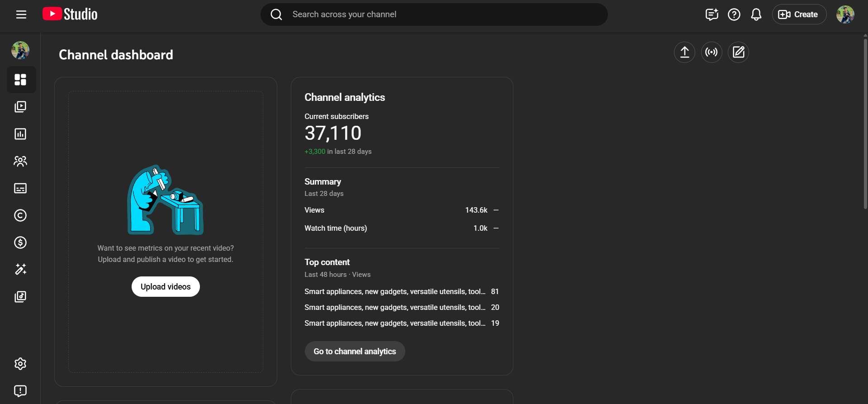Open Customization magic wand icon
The image size is (868, 404).
click(20, 270)
